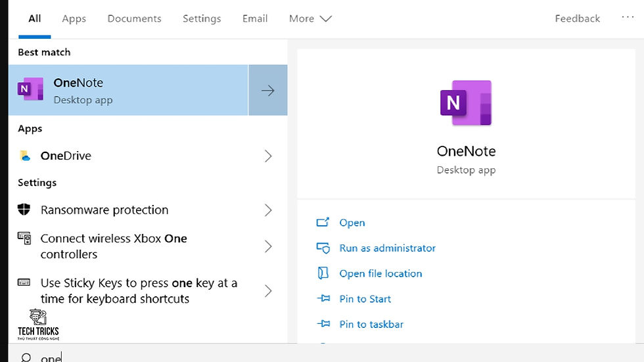This screenshot has width=644, height=362.
Task: Click the Ransomware protection shield icon
Action: coord(24,210)
